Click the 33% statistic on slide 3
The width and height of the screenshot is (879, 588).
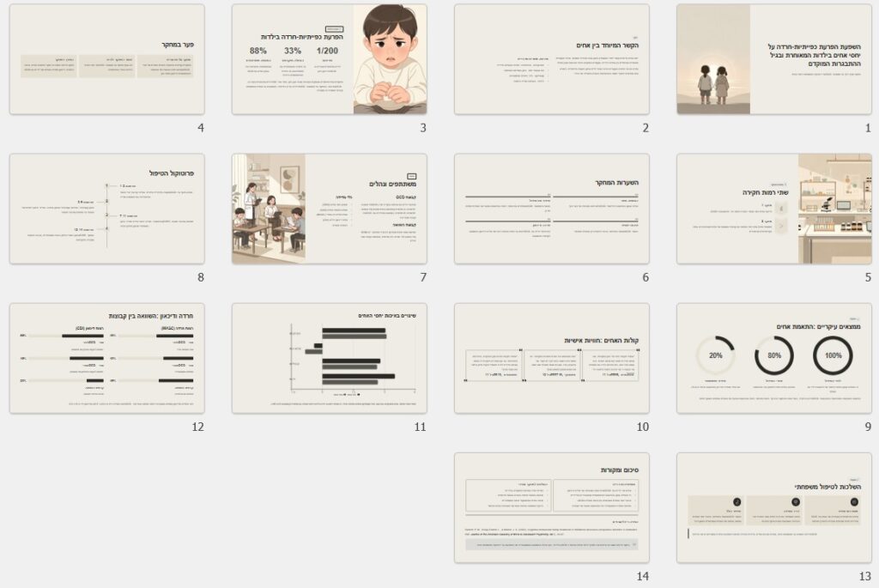tap(293, 52)
